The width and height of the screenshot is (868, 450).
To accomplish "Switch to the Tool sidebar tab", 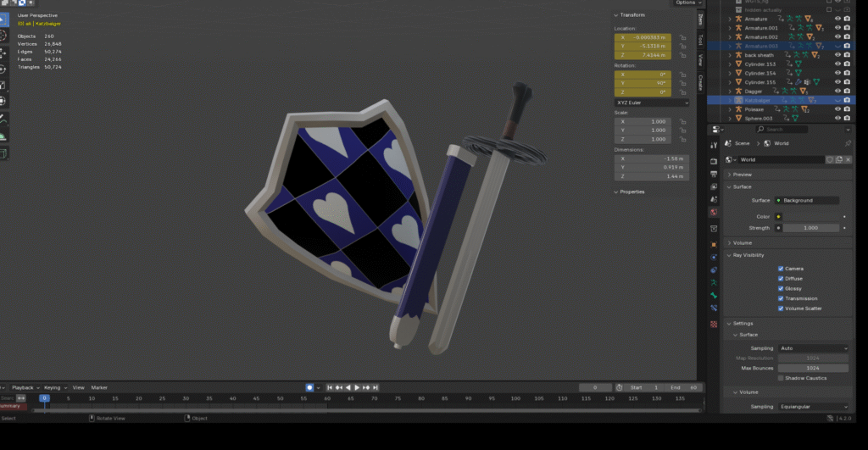I will click(x=700, y=40).
